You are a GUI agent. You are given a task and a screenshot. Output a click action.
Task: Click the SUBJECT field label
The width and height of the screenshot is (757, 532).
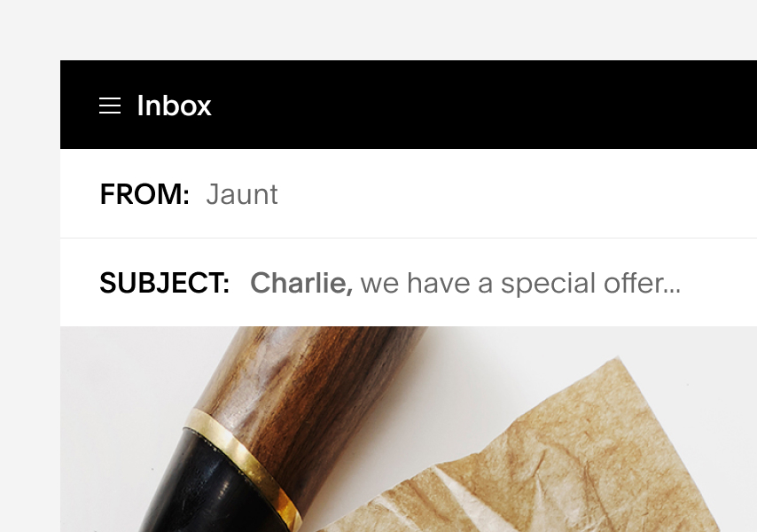(x=164, y=282)
